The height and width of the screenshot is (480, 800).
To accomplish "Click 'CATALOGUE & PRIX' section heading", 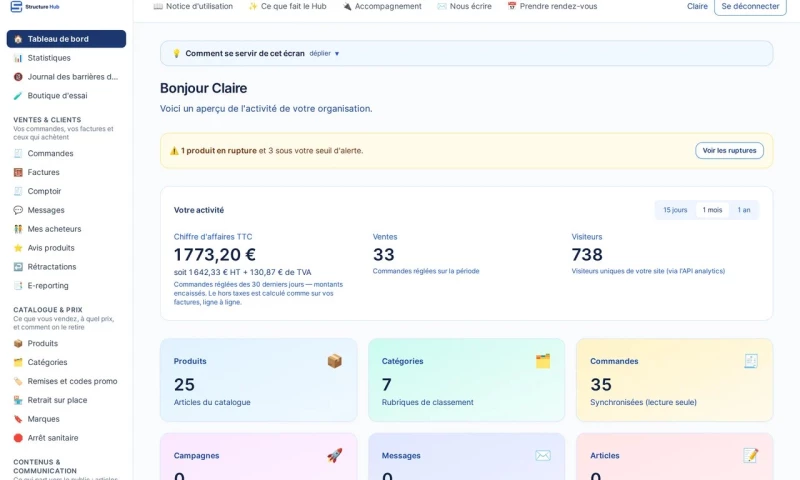I will [48, 310].
